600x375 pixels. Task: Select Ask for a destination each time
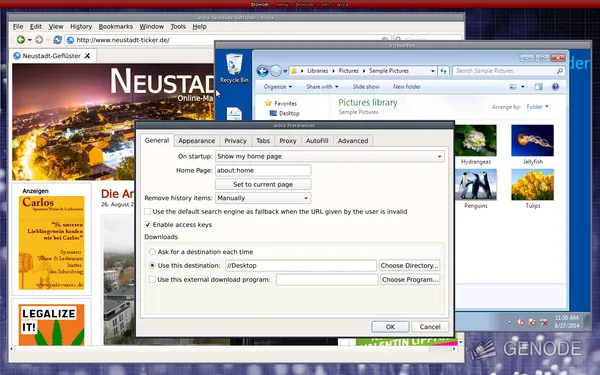click(152, 252)
